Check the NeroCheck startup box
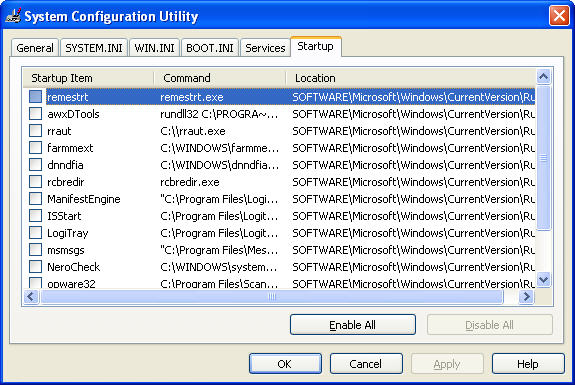Image resolution: width=575 pixels, height=385 pixels. tap(36, 267)
